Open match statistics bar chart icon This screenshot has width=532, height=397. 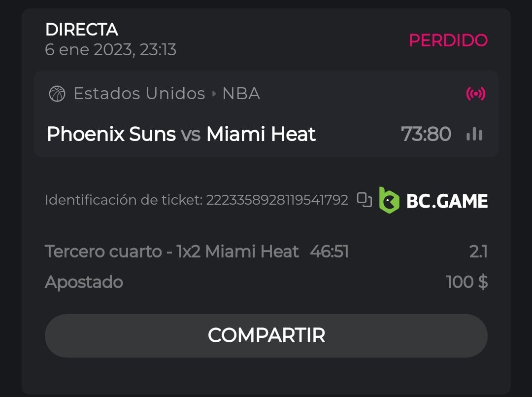tap(474, 134)
